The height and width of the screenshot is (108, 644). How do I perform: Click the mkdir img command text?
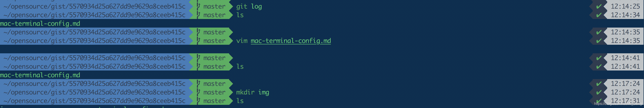point(252,92)
